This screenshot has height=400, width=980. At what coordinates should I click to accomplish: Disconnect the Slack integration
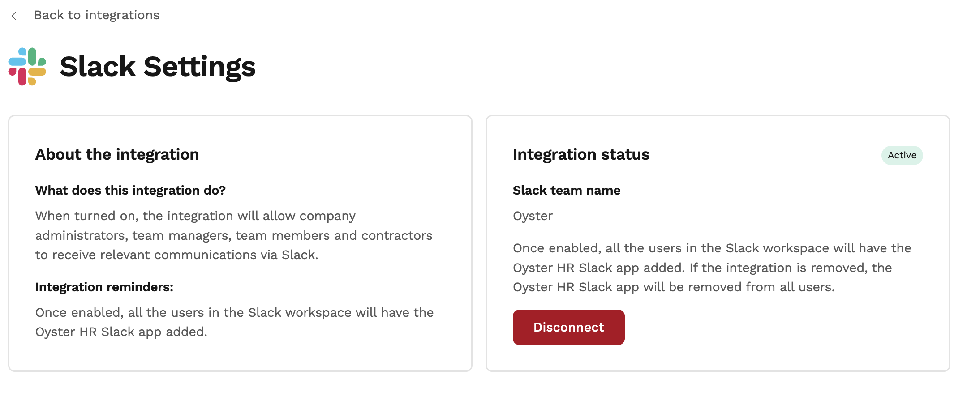[x=569, y=327]
